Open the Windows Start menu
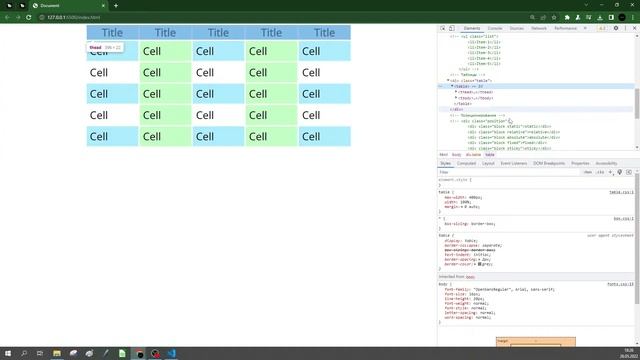Viewport: 640px width, 360px height. (x=8, y=353)
